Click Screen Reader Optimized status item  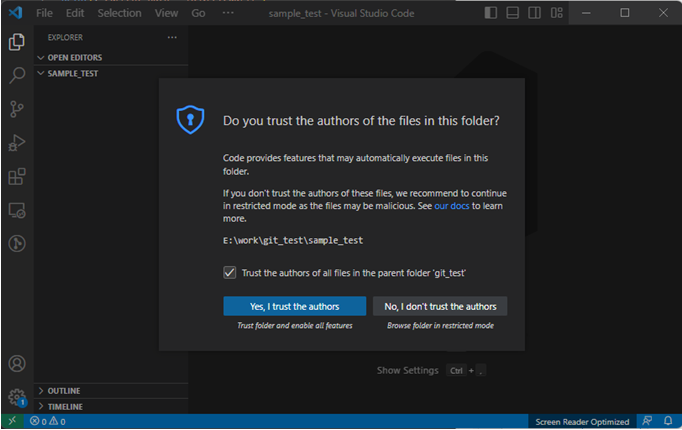click(x=582, y=422)
